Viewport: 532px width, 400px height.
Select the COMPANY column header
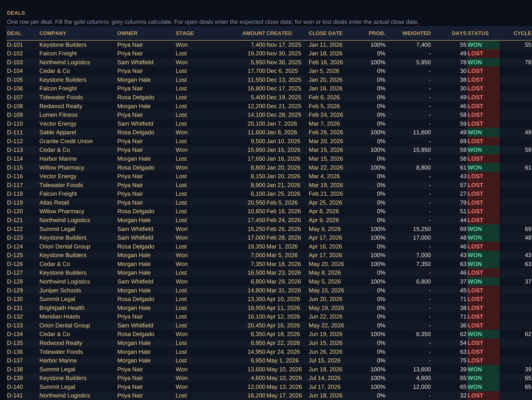click(x=53, y=33)
